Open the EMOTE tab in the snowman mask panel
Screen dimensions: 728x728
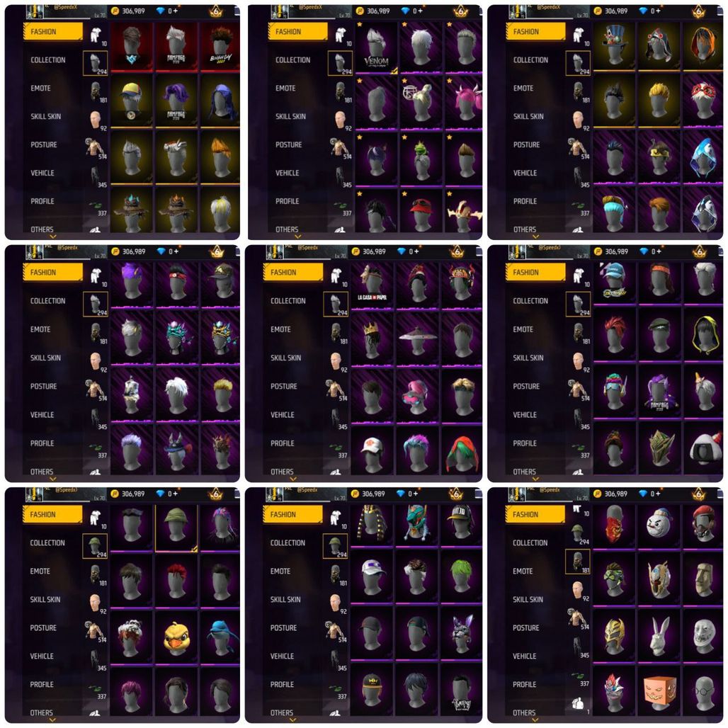click(x=523, y=571)
